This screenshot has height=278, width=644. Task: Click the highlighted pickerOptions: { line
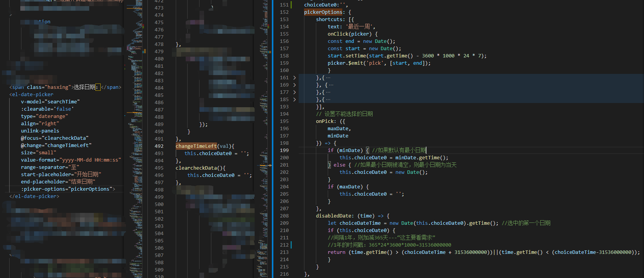point(327,12)
